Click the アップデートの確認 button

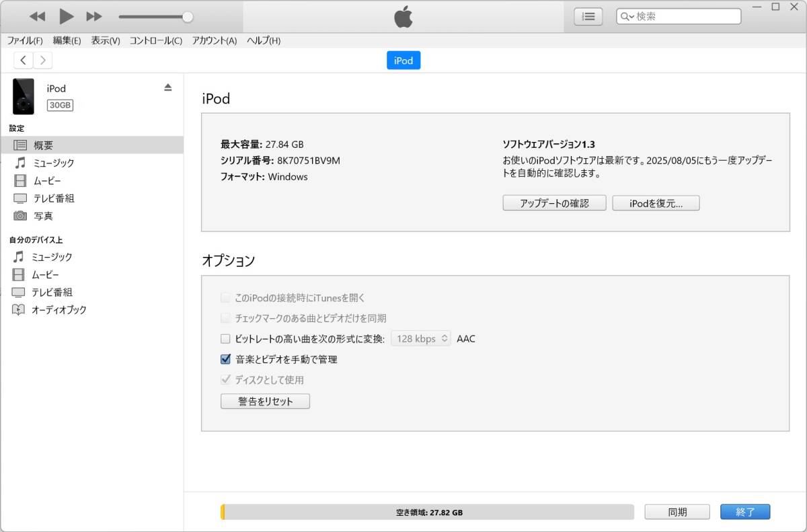554,203
